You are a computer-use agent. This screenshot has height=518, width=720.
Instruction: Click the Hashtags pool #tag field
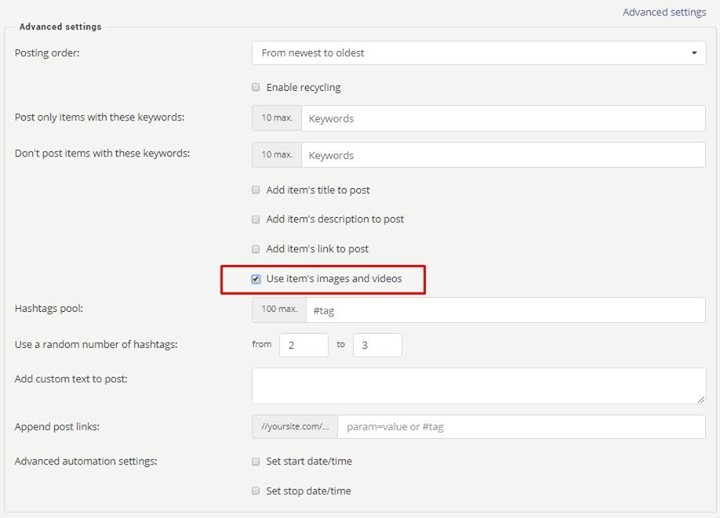pos(506,310)
